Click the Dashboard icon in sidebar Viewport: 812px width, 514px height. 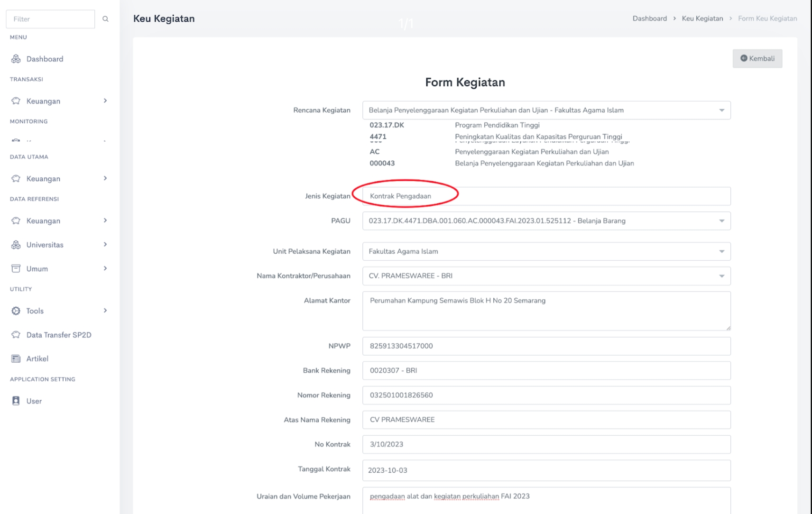16,59
